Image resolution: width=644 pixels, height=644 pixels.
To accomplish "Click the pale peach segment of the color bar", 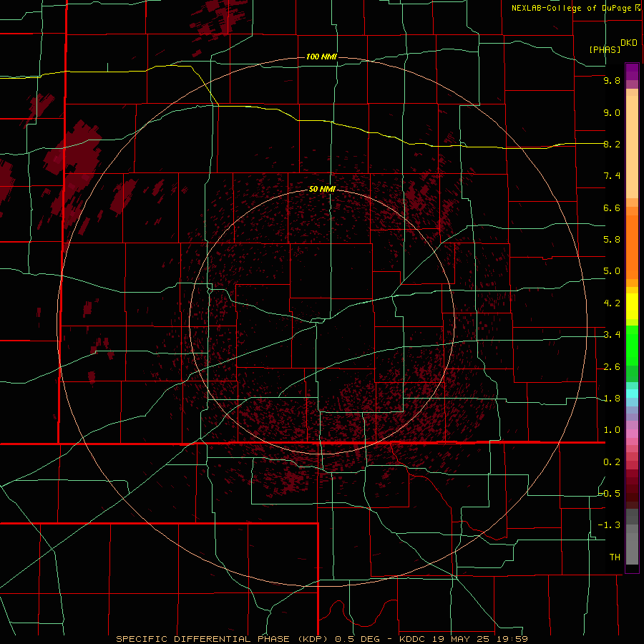I will [632, 148].
